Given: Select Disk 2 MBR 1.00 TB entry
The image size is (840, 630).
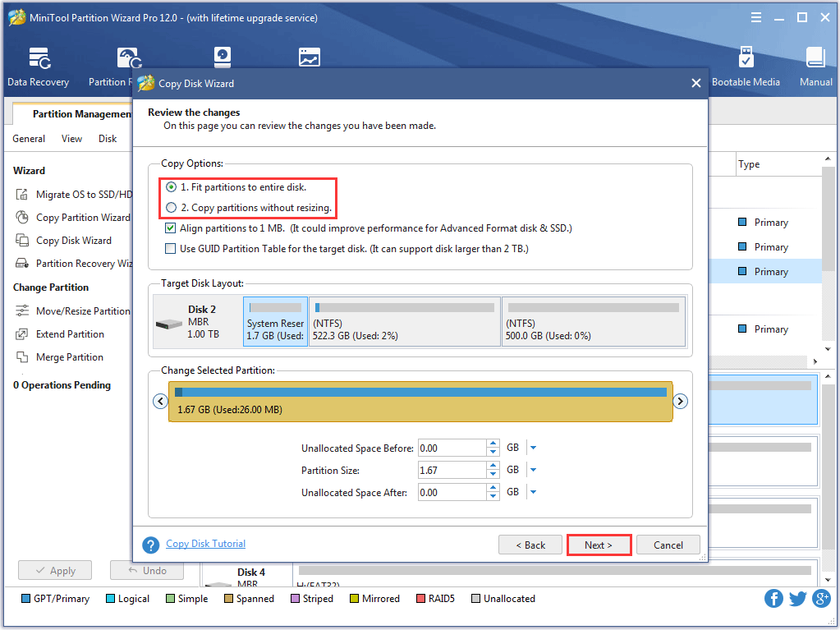Looking at the screenshot, I should tap(198, 322).
